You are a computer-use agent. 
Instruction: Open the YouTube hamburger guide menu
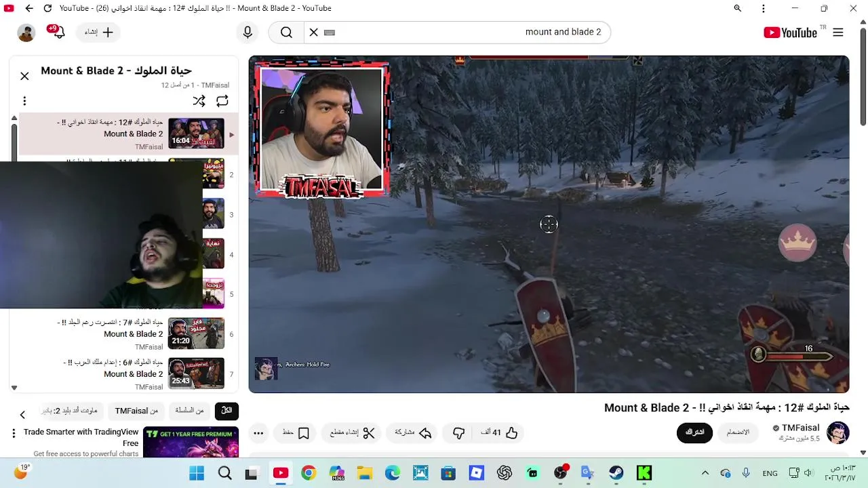pos(838,33)
